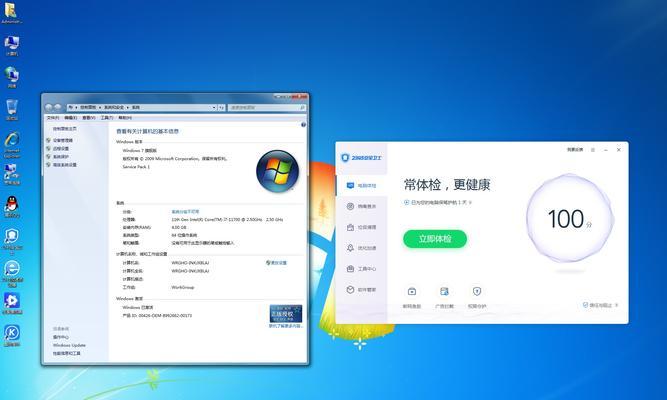The height and width of the screenshot is (400, 667).
Task: Click the 2345 security guard shield logo
Action: (345, 158)
